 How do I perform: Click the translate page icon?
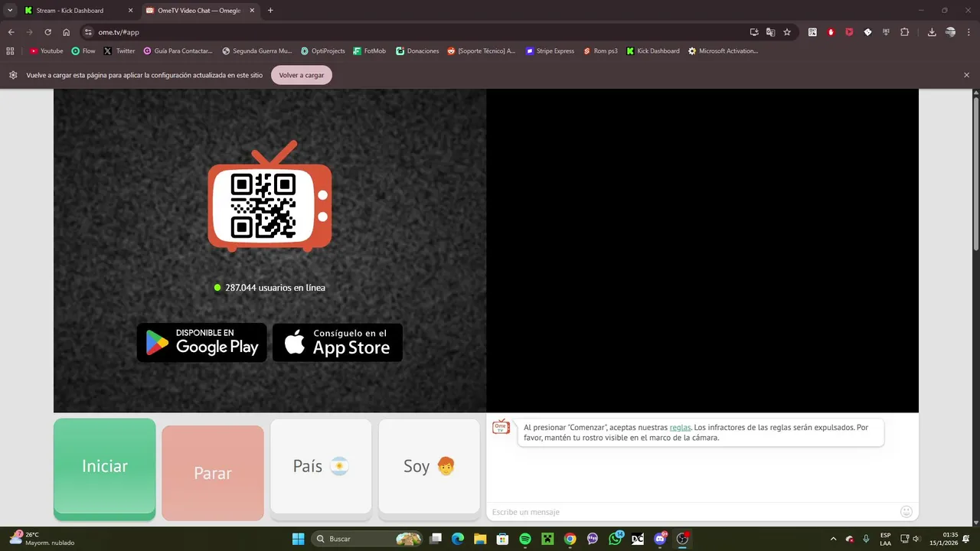click(771, 32)
